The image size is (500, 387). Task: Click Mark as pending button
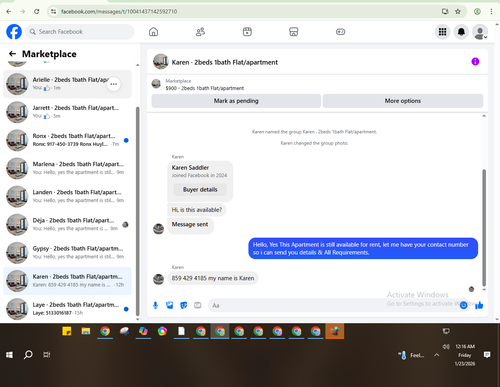[x=236, y=101]
